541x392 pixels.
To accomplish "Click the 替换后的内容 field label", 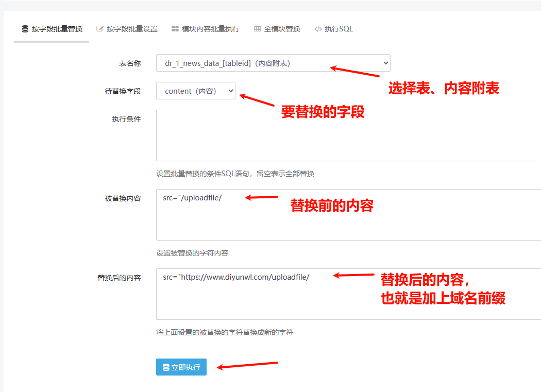I will [x=119, y=278].
